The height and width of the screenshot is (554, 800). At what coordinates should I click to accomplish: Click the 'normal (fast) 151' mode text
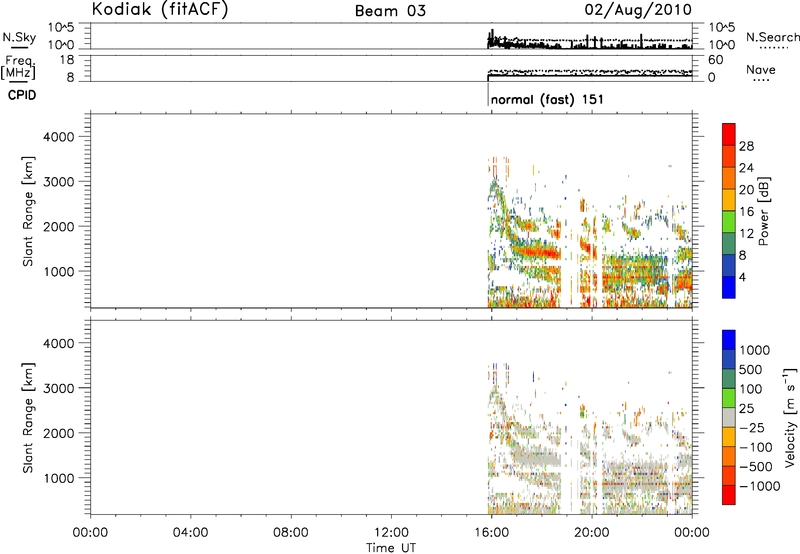pos(547,99)
